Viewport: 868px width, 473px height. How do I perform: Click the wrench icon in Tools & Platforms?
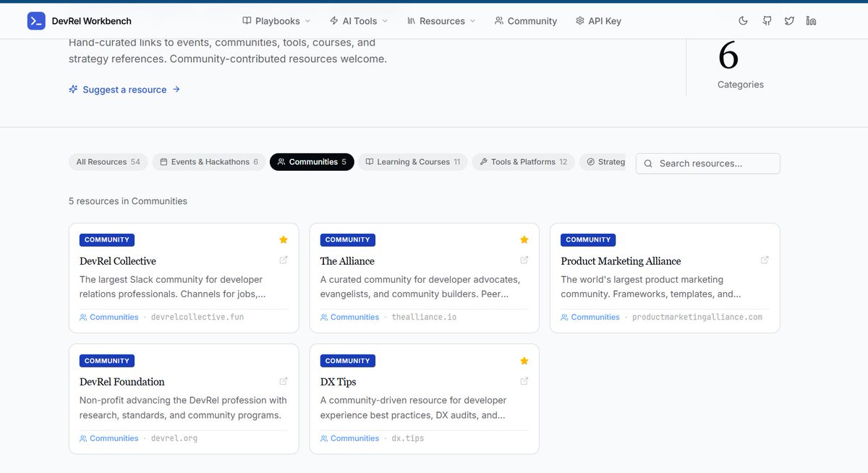pos(484,162)
